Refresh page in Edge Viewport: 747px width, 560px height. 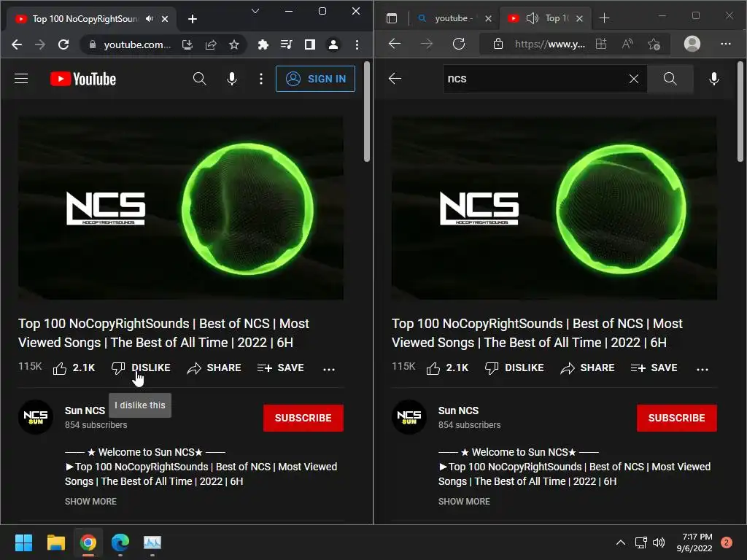(x=459, y=44)
